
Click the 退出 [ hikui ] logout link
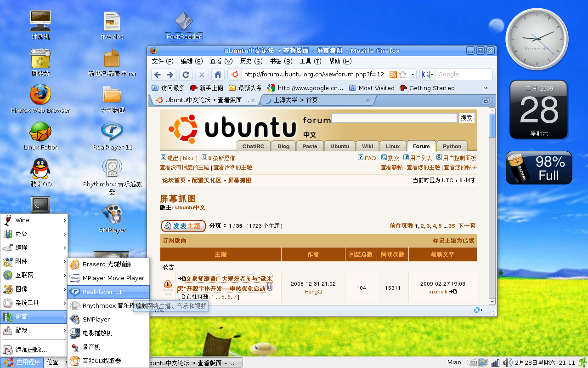click(x=179, y=158)
